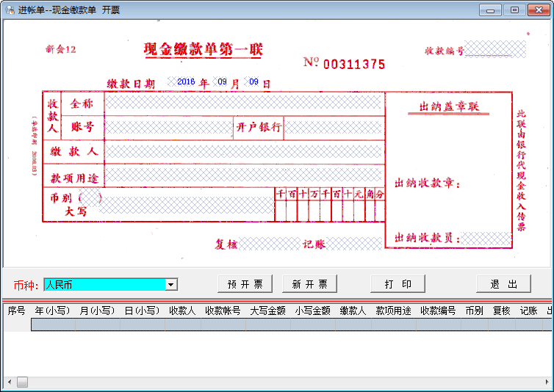This screenshot has height=392, width=554.
Task: Click the 元 amount digit column
Action: [x=359, y=205]
